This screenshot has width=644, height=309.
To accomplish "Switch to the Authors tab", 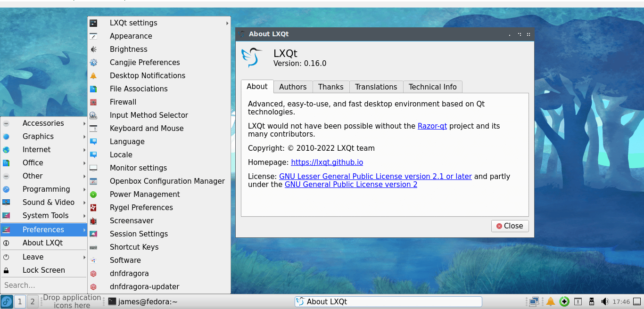I will pos(293,87).
